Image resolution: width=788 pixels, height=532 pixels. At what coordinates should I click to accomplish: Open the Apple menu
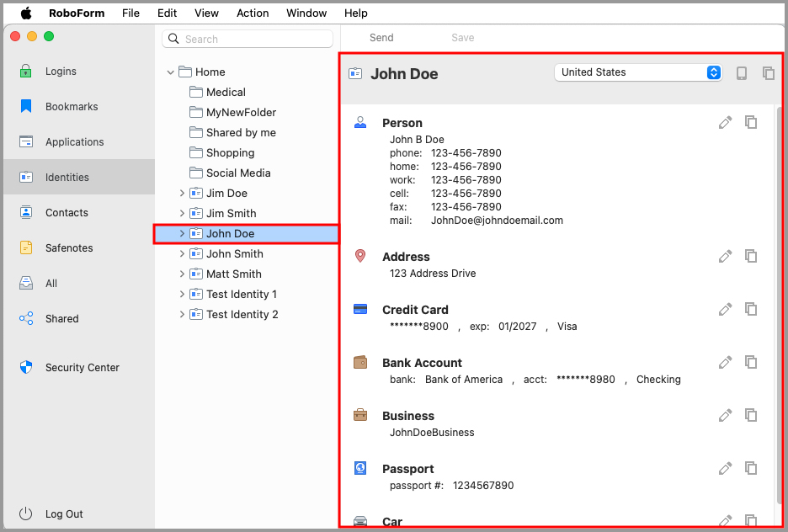coord(26,13)
